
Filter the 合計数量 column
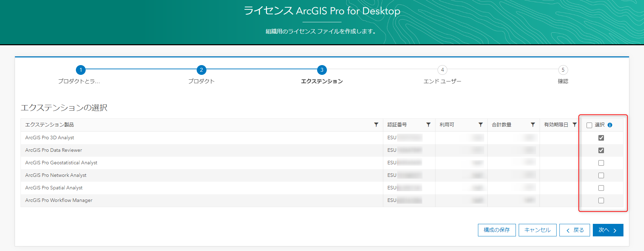[x=533, y=125]
